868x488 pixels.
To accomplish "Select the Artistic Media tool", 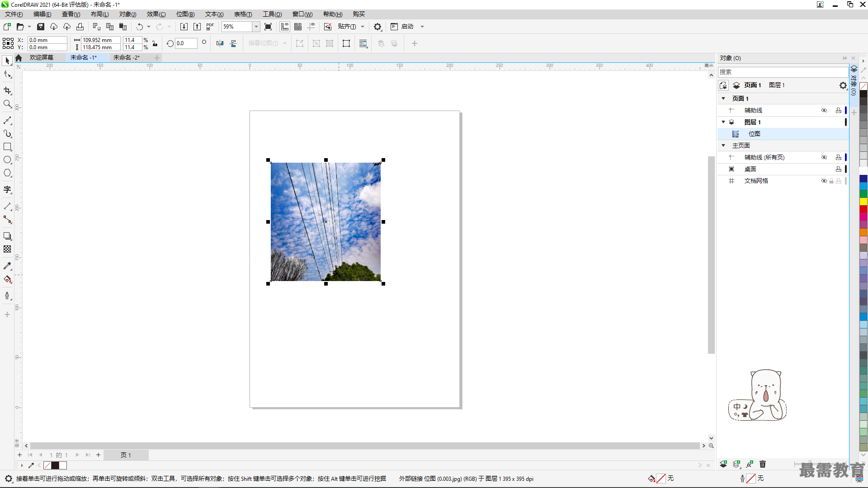I will 7,134.
